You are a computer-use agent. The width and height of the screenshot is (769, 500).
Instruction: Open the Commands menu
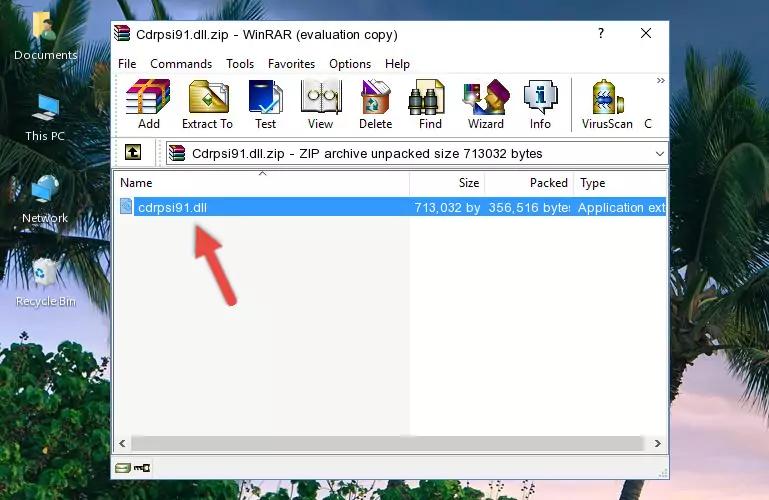coord(181,64)
